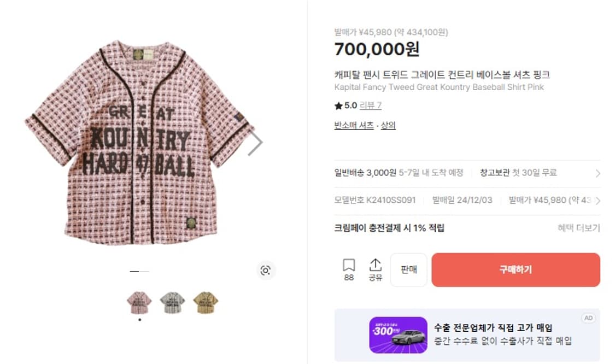Viewport: 615px width, 364px height.
Task: Click the share (공유) icon
Action: [375, 266]
